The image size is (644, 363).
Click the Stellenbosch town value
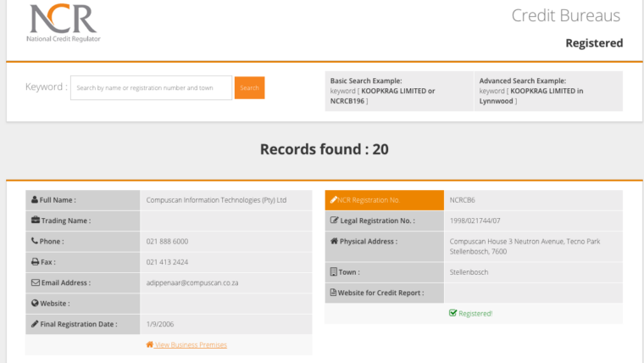[469, 271]
